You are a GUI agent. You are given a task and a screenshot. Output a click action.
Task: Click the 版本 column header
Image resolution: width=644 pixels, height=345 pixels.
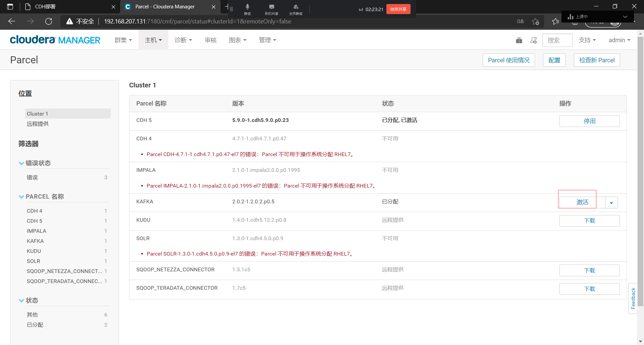point(238,103)
